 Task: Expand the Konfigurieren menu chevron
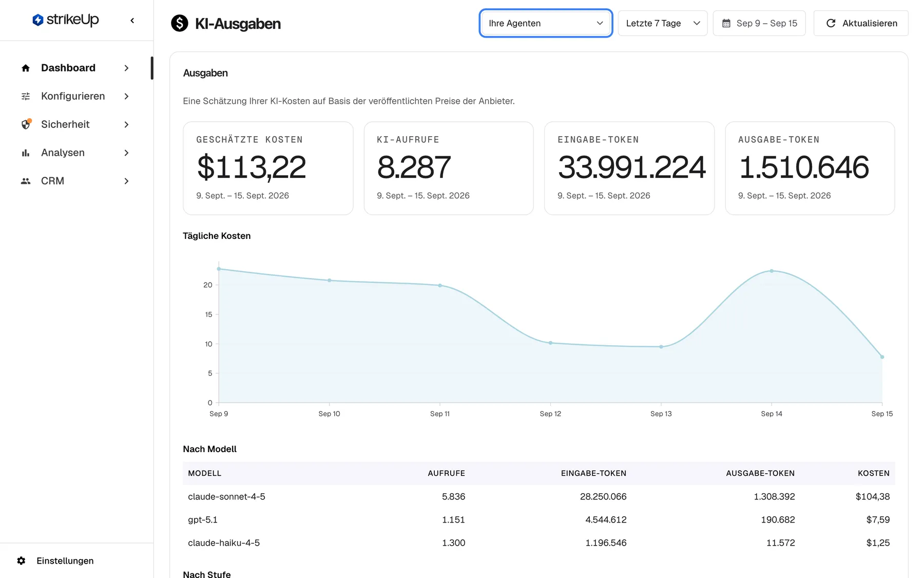[x=126, y=96]
